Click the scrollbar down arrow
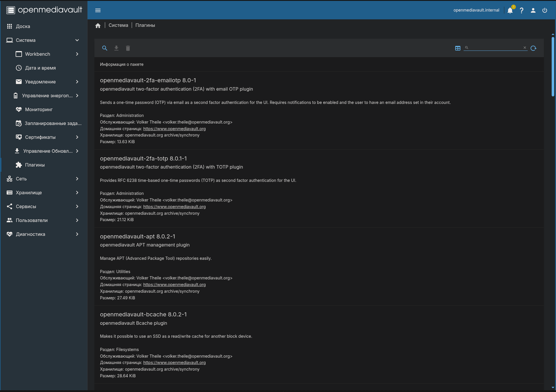 tap(553, 388)
